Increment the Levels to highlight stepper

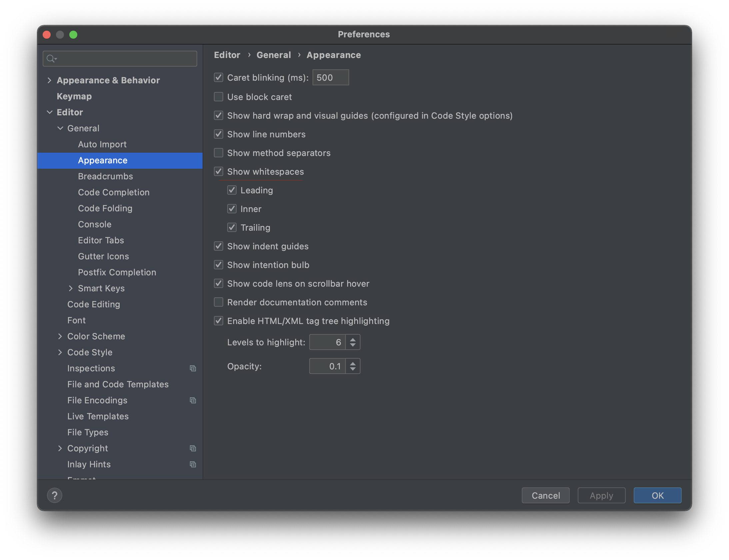point(353,339)
